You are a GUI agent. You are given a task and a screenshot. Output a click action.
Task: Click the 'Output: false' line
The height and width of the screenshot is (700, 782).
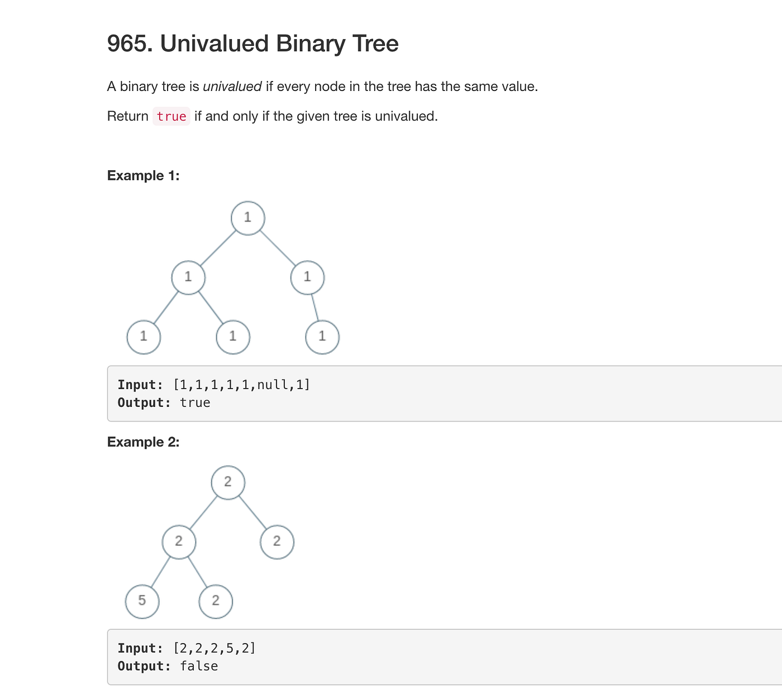(168, 666)
